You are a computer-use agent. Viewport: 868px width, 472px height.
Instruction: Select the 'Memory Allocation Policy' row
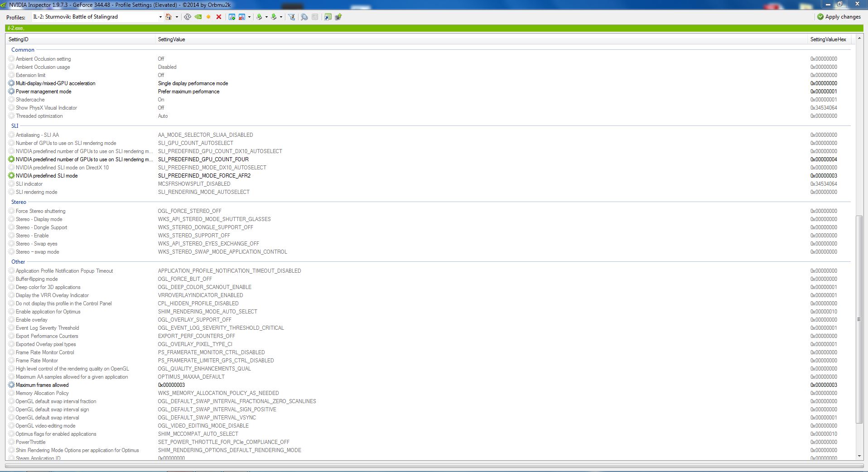point(429,393)
